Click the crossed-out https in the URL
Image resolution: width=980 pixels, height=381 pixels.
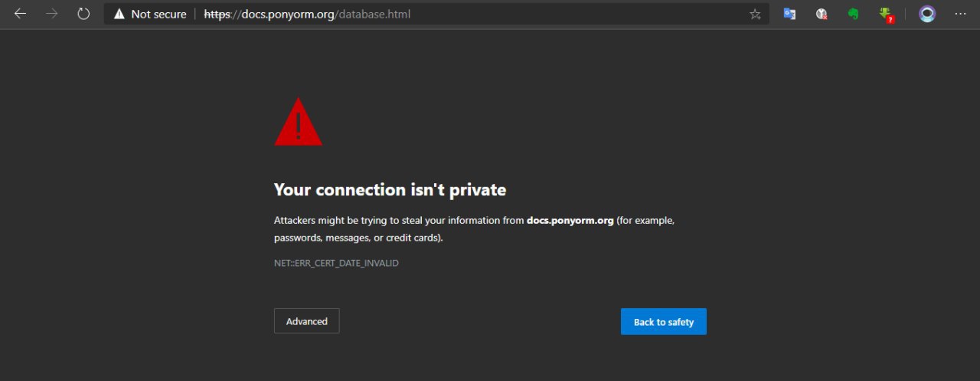coord(217,14)
